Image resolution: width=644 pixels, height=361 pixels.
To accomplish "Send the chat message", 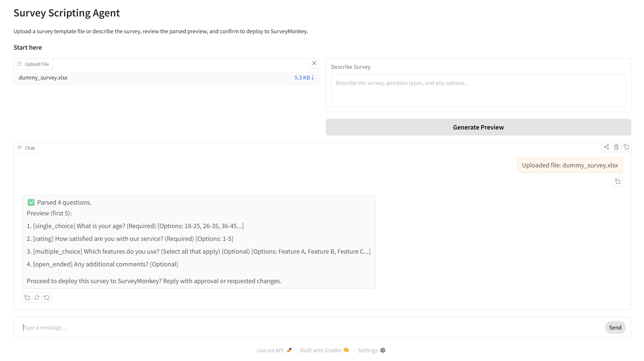I will 615,327.
